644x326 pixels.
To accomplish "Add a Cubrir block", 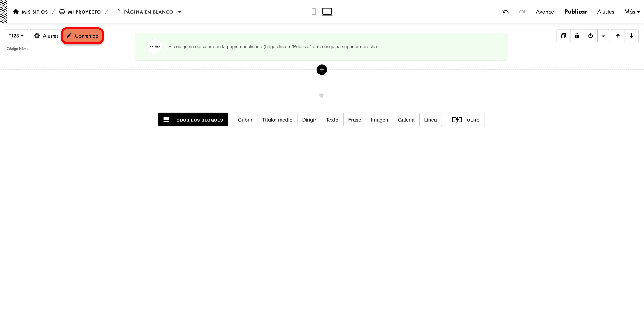I will [245, 120].
